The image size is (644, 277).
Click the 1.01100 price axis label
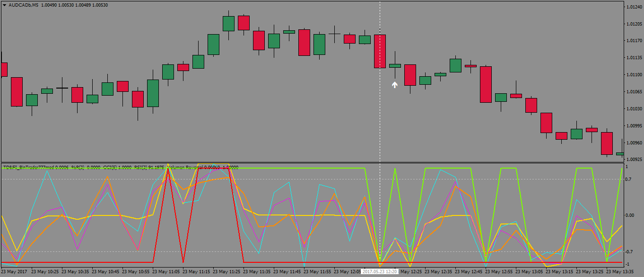(x=633, y=75)
